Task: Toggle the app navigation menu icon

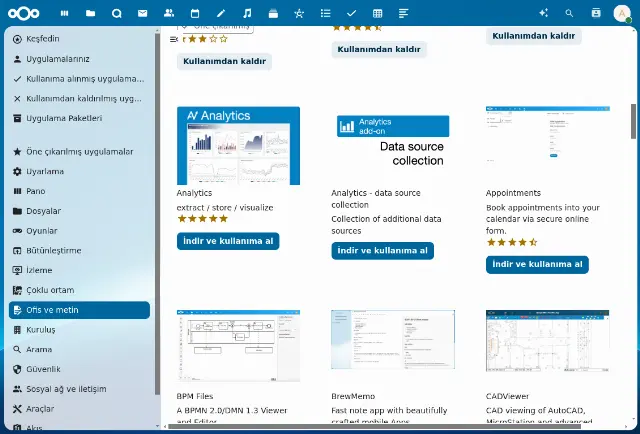Action: [x=173, y=39]
